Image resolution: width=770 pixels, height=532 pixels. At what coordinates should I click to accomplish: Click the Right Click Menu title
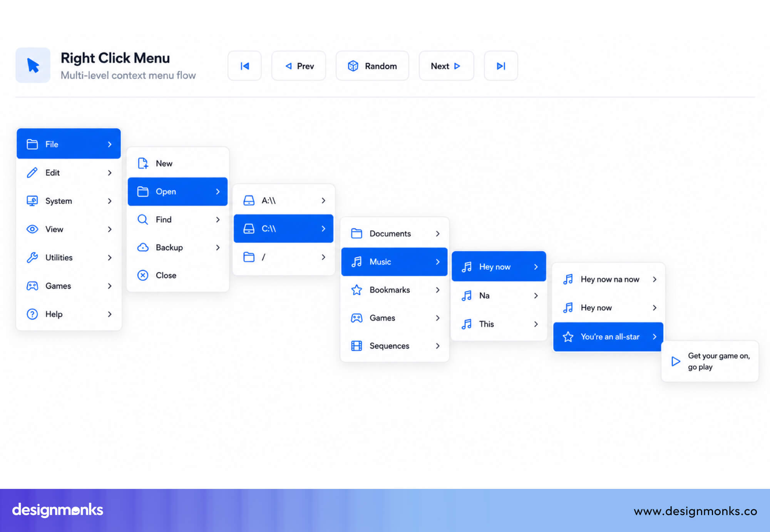115,58
